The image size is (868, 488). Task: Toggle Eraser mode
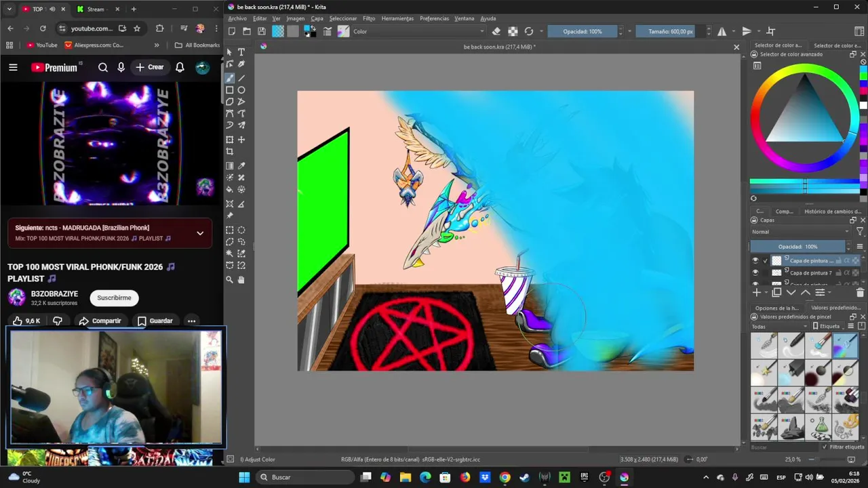[x=496, y=31]
